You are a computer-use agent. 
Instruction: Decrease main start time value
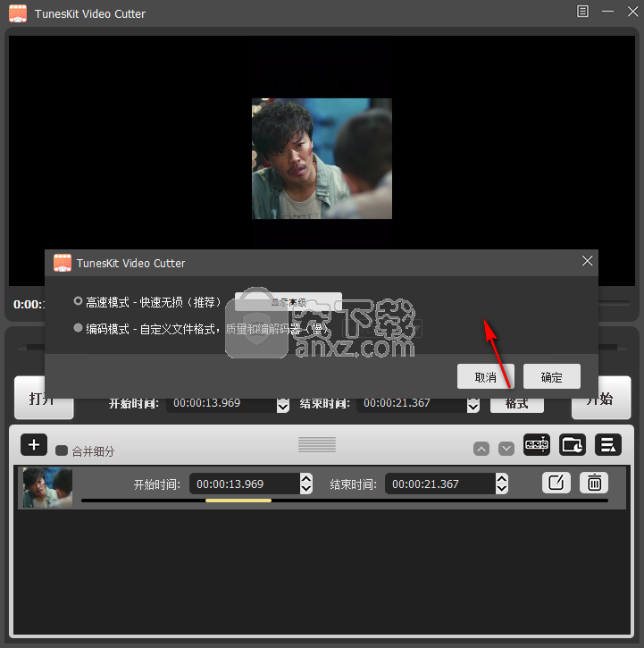[283, 407]
